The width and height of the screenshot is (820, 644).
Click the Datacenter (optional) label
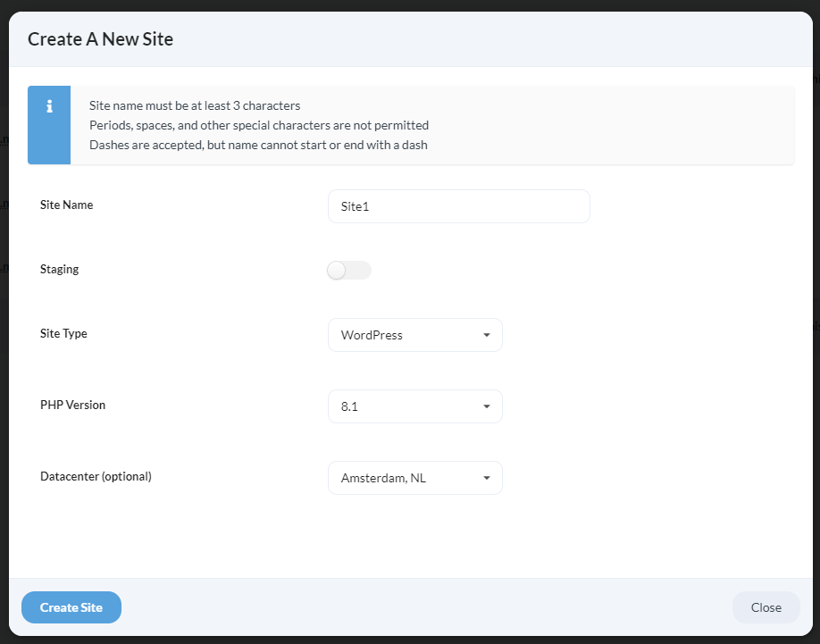96,476
